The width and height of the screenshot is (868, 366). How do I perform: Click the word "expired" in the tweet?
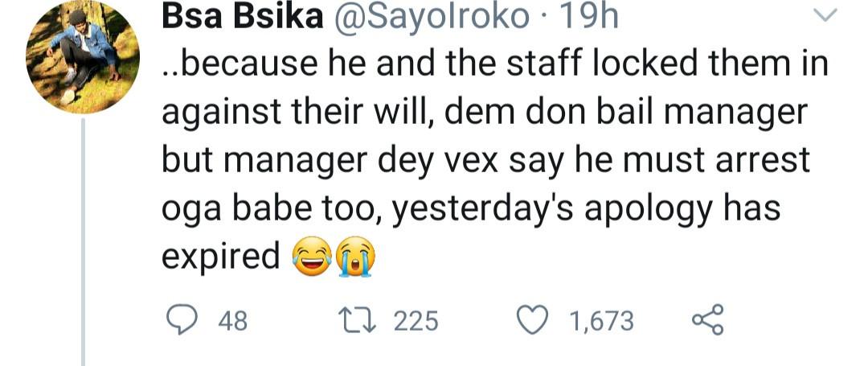(x=220, y=257)
